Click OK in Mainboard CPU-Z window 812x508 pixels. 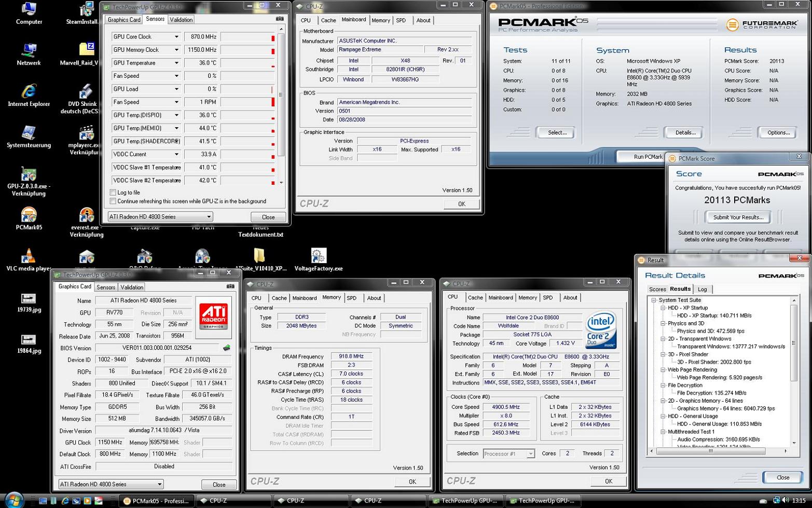[461, 204]
